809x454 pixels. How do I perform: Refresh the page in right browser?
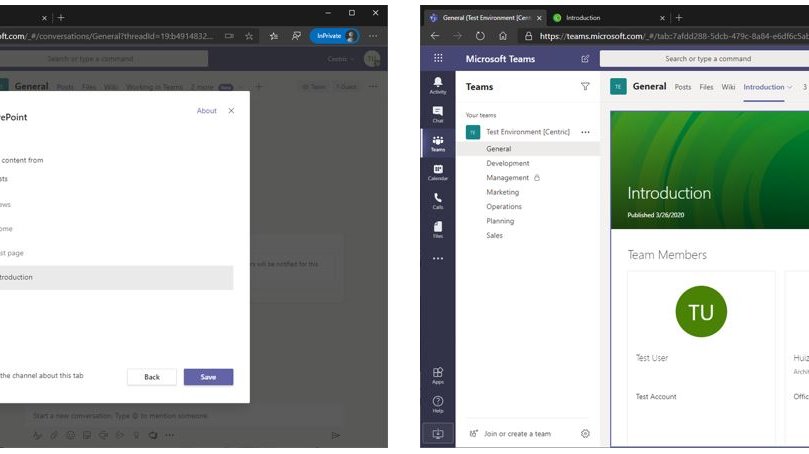pyautogui.click(x=480, y=36)
